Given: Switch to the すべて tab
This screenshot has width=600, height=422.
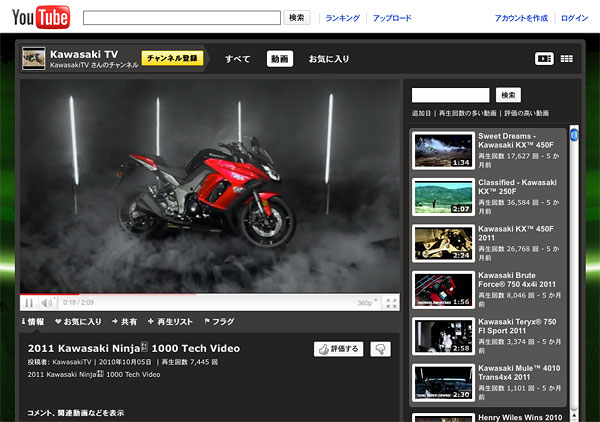Looking at the screenshot, I should pos(238,59).
